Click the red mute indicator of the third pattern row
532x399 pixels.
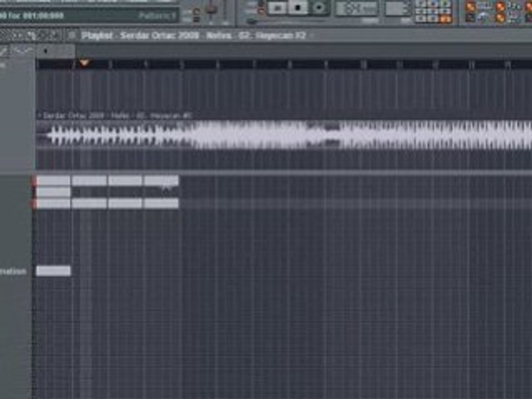click(34, 204)
